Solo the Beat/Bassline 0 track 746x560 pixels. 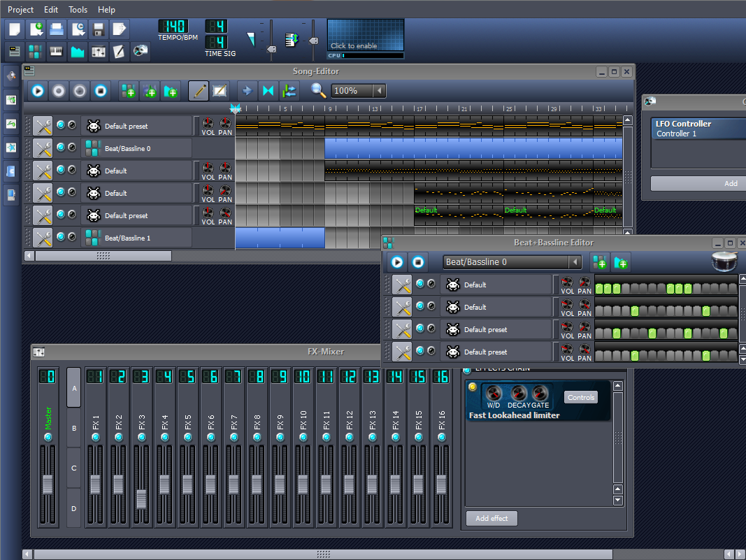tap(72, 148)
